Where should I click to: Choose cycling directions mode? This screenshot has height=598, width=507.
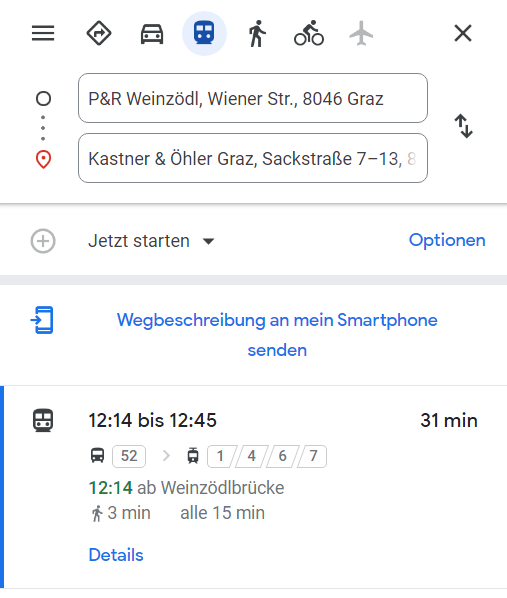pyautogui.click(x=309, y=33)
